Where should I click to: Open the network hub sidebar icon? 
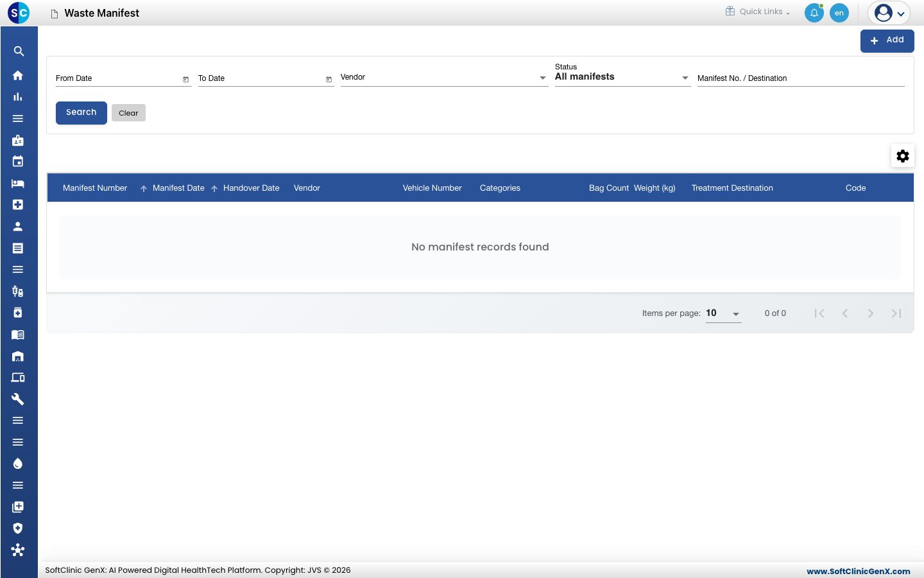point(18,550)
